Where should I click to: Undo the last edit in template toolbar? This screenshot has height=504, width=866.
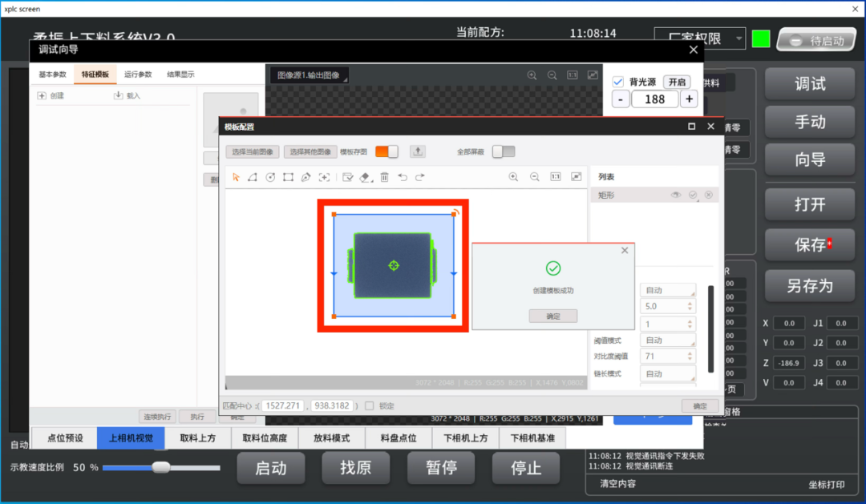pos(403,177)
